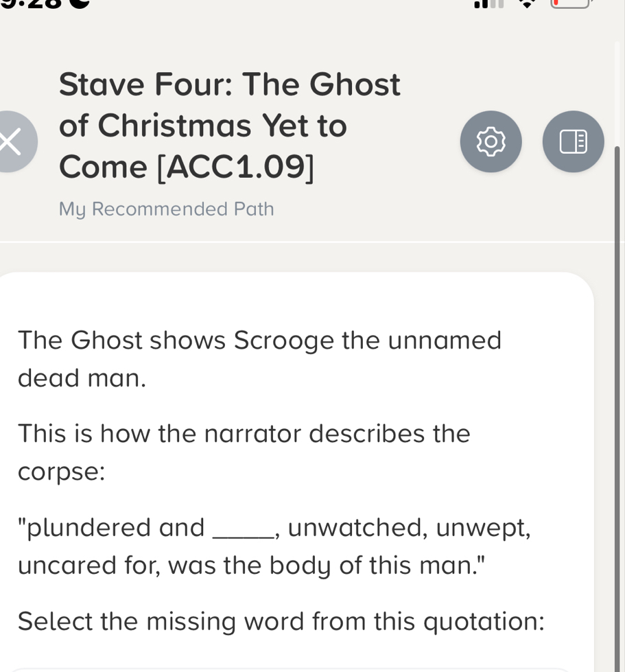The width and height of the screenshot is (625, 672).
Task: Tap "Select the missing word from this quotation:"
Action: [281, 622]
